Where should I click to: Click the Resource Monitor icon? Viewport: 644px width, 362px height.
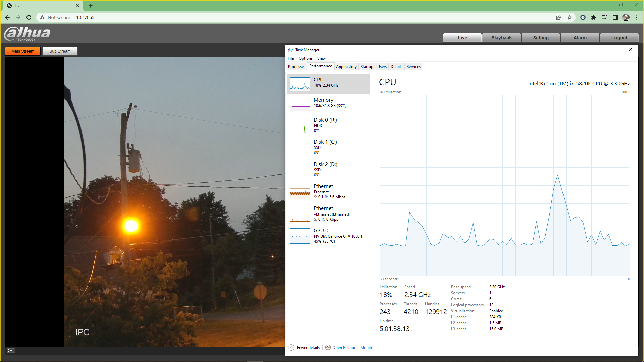tap(328, 347)
